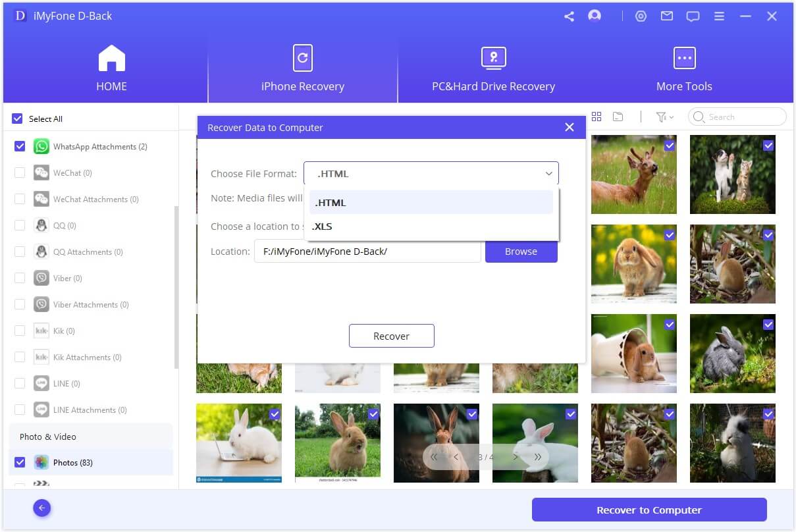Click the Recover button in dialog
The image size is (796, 532).
pos(392,336)
